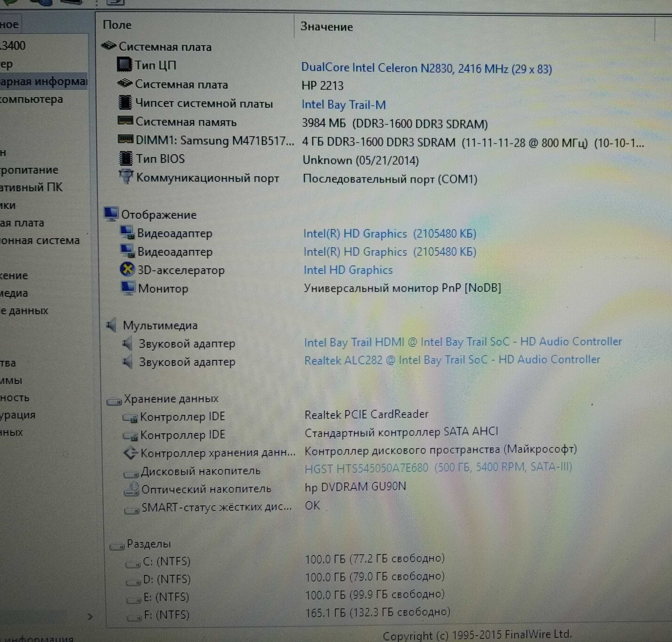672x642 pixels.
Task: Click the Realtek PCIE CardReader value
Action: click(x=367, y=414)
